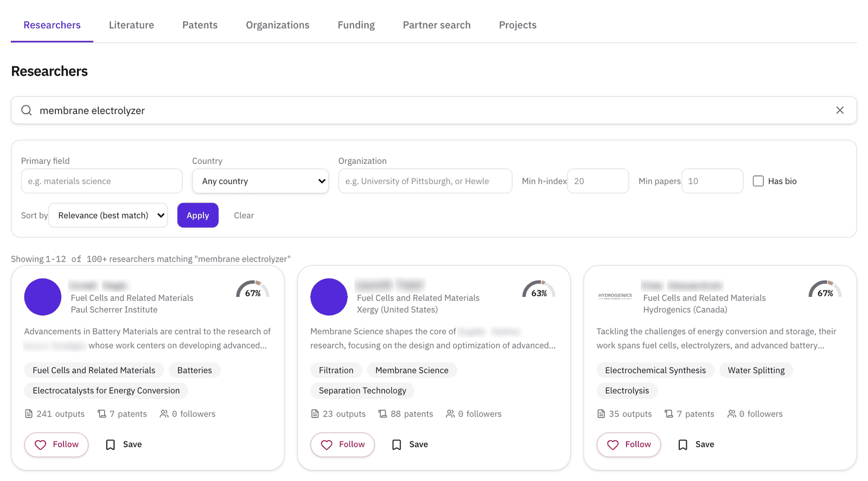Follow the Paul Scherrer Institute researcher

(x=56, y=445)
